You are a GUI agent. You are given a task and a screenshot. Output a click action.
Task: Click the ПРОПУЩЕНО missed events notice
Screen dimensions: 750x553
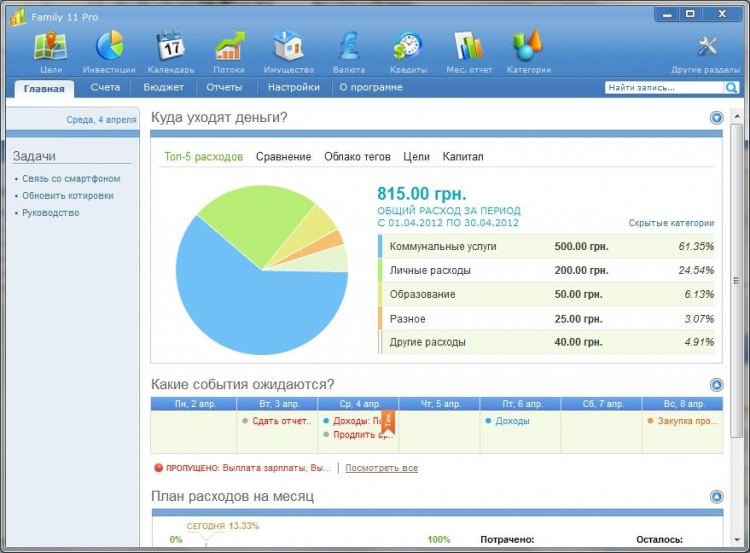(243, 468)
